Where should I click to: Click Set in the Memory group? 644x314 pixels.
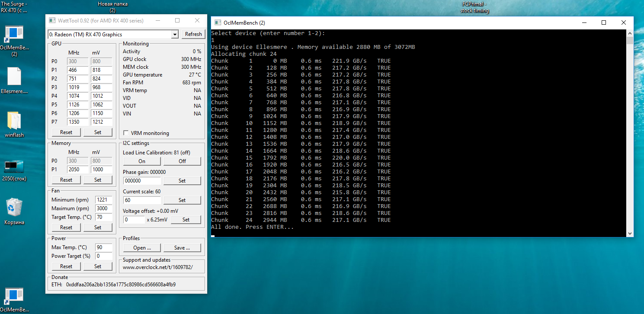point(98,180)
